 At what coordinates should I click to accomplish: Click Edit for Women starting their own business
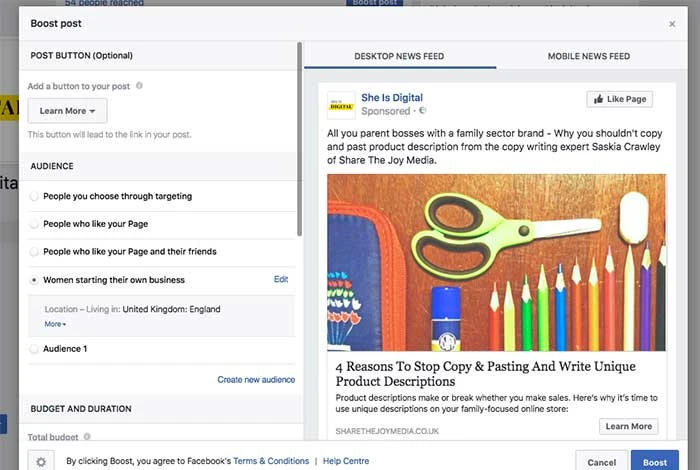point(281,280)
